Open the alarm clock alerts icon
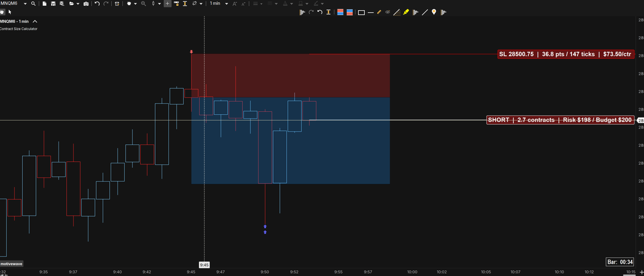644x276 pixels. [x=117, y=4]
